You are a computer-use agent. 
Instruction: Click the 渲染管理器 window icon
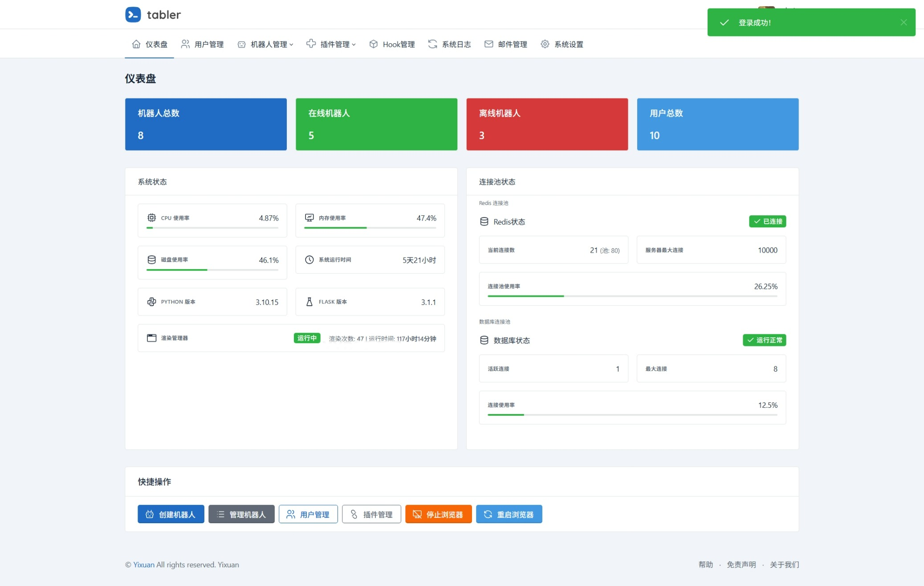pos(151,338)
